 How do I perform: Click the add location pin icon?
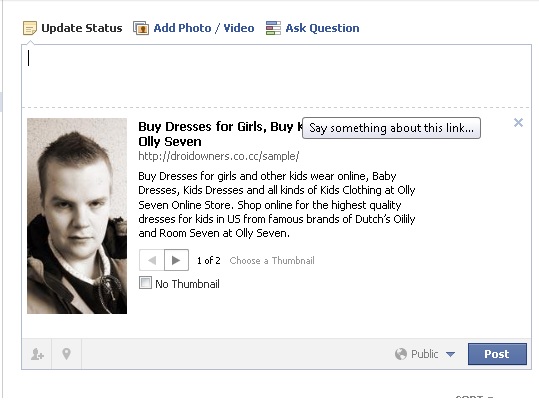pos(66,354)
